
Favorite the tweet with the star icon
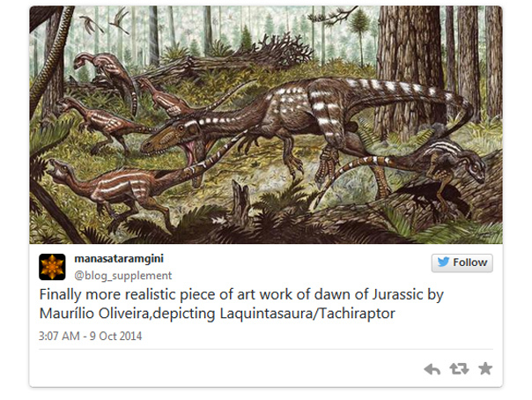(484, 369)
